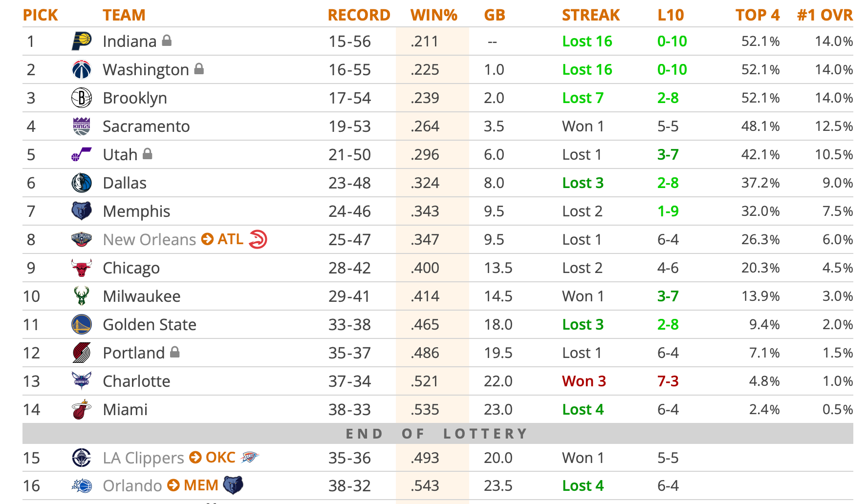
Task: Click the Indiana Pacers logo
Action: 81,42
